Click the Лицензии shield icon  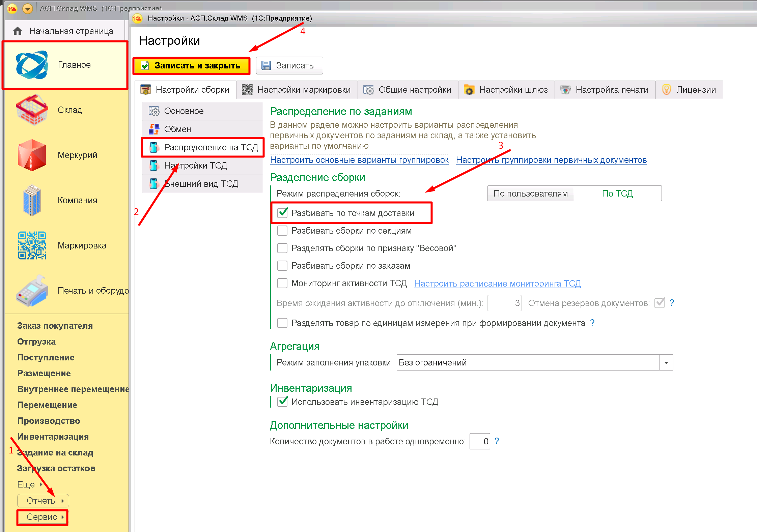[x=666, y=90]
